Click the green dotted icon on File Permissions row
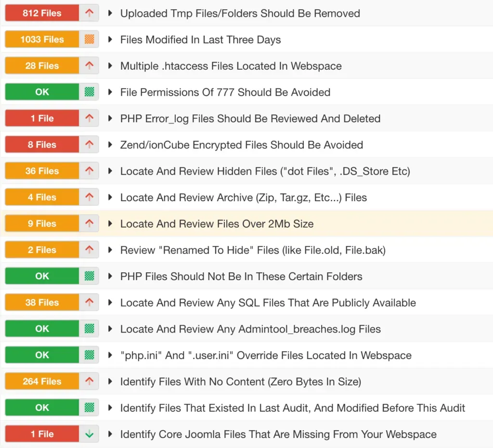This screenshot has width=493, height=448. pos(90,91)
